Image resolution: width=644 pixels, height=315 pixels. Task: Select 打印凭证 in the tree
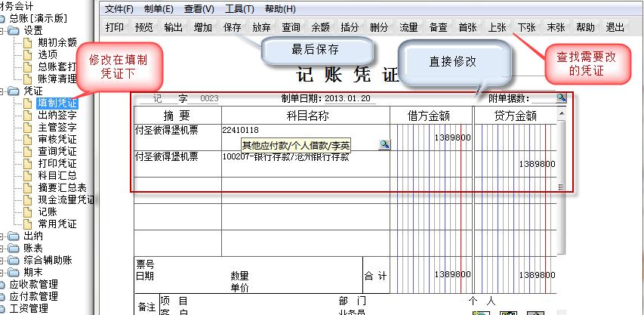pyautogui.click(x=57, y=163)
